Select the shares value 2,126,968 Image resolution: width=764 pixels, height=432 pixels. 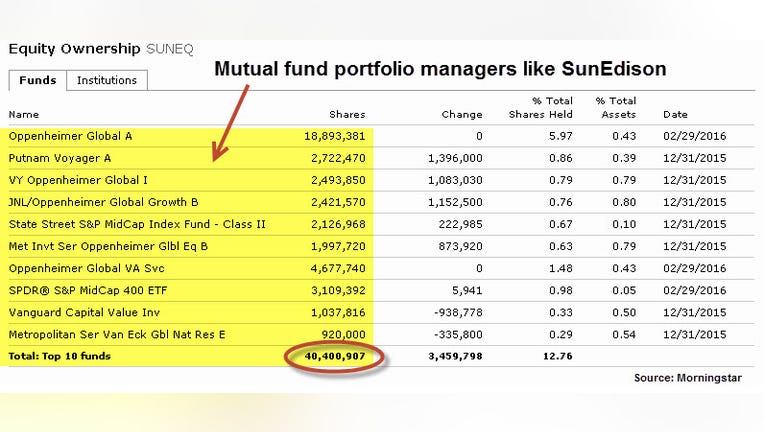pos(338,225)
